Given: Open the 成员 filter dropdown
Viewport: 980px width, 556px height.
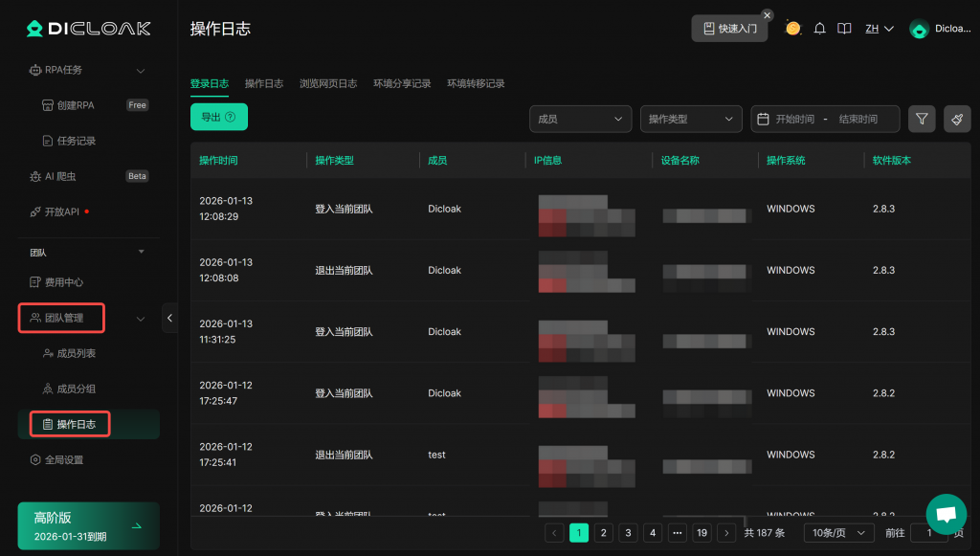Looking at the screenshot, I should [580, 119].
